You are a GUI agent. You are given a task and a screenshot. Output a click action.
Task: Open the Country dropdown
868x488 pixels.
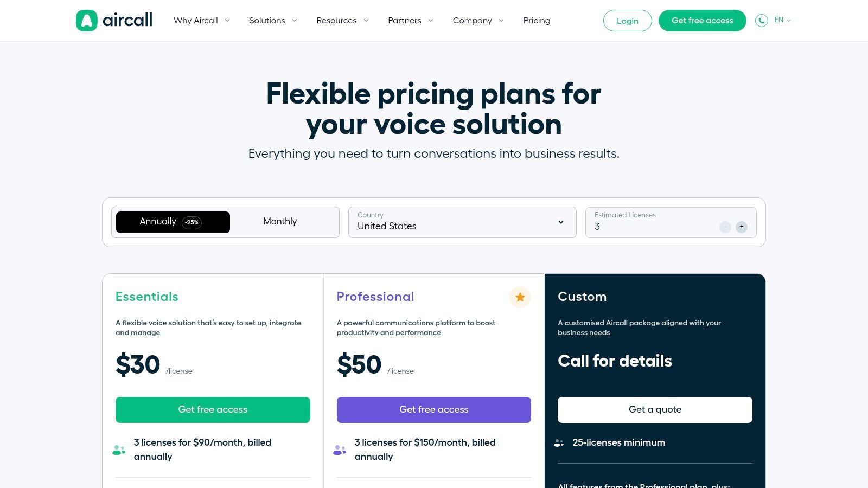pos(462,222)
